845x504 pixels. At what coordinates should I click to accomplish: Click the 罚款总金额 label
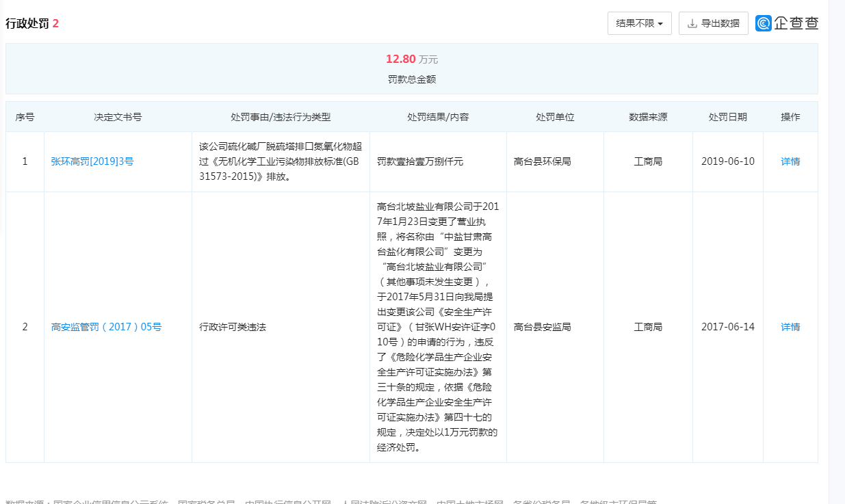click(412, 79)
